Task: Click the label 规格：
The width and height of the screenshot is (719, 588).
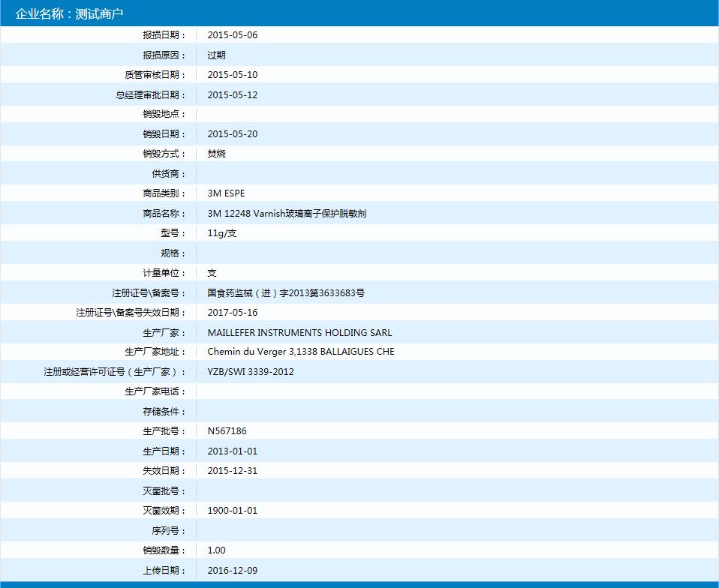Action: click(x=173, y=253)
